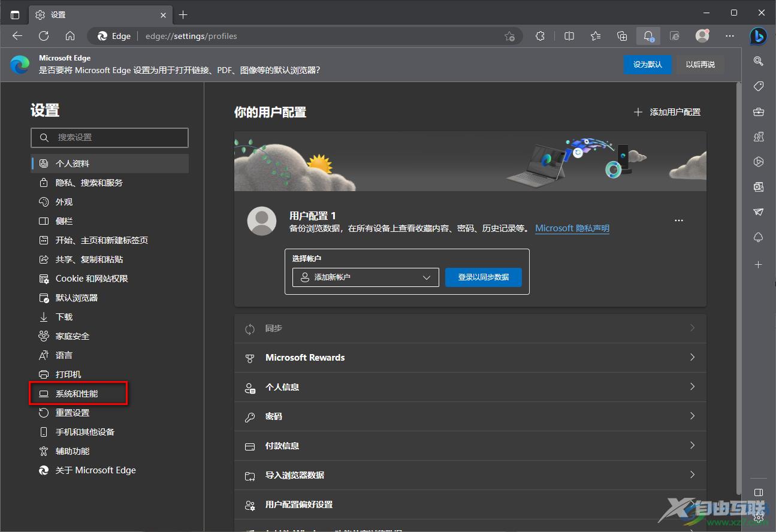Close the 设置 tab

click(164, 14)
